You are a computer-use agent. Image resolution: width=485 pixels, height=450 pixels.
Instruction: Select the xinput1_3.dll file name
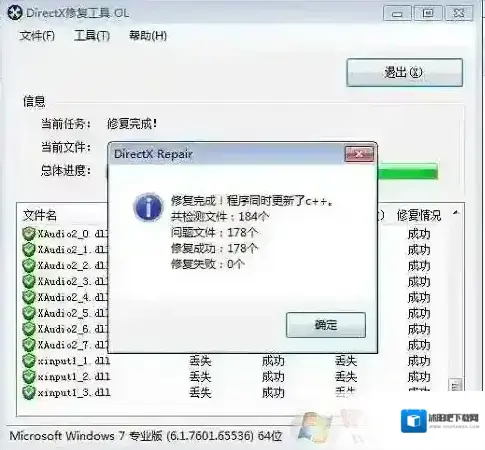pos(74,393)
